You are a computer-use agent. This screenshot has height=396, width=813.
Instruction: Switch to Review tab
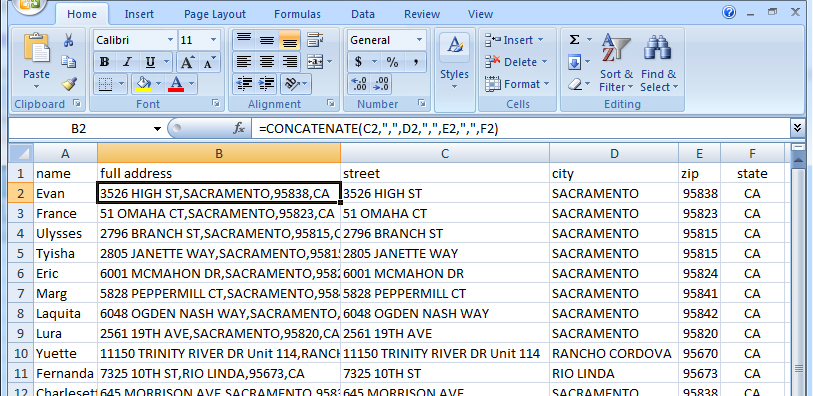tap(422, 15)
